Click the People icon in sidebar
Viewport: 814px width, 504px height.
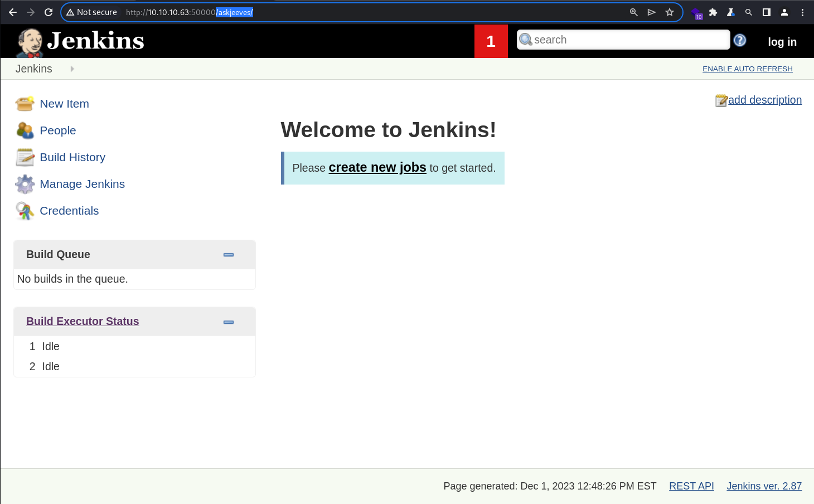tap(25, 130)
